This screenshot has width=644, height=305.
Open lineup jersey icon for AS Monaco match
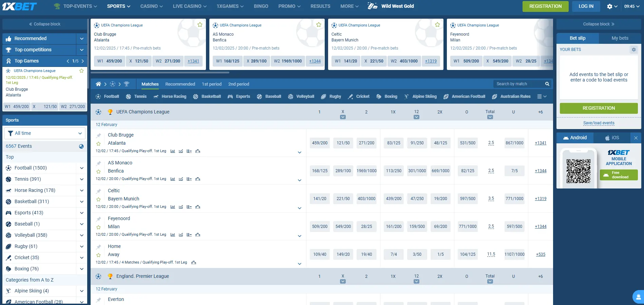pyautogui.click(x=198, y=179)
